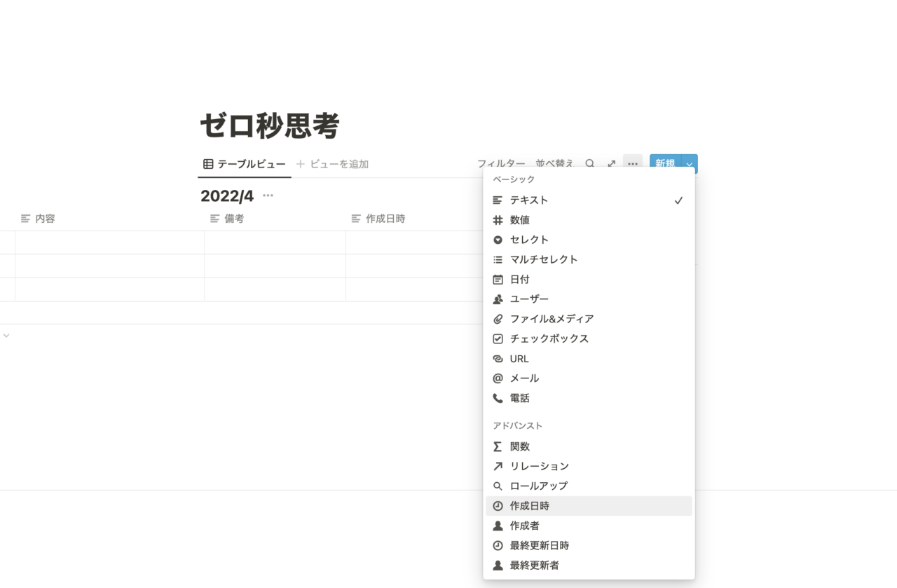897x588 pixels.
Task: Click the 2022/4 database title
Action: tap(227, 196)
